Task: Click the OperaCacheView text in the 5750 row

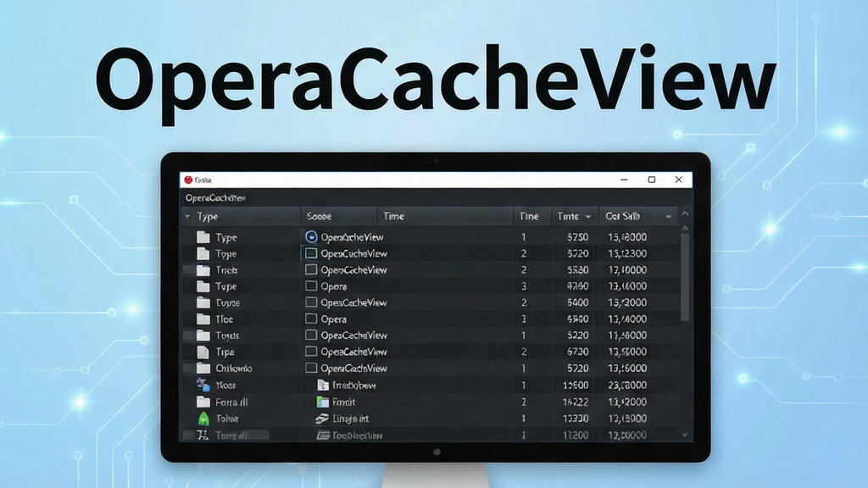Action: tap(352, 237)
